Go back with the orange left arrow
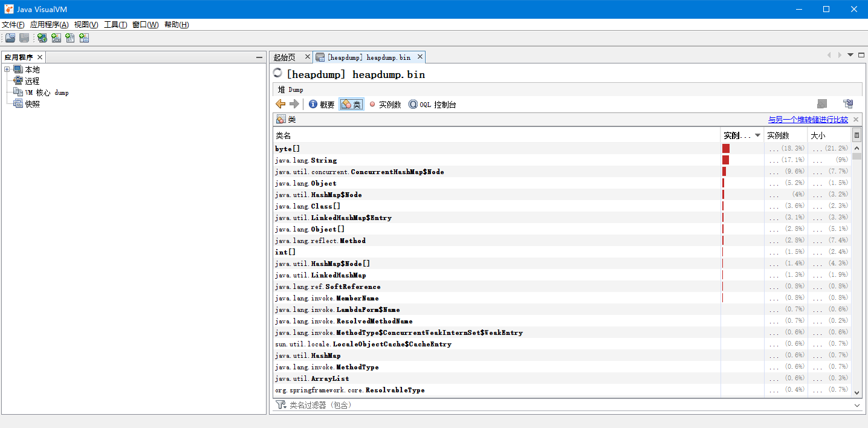Viewport: 868px width, 428px height. click(280, 104)
